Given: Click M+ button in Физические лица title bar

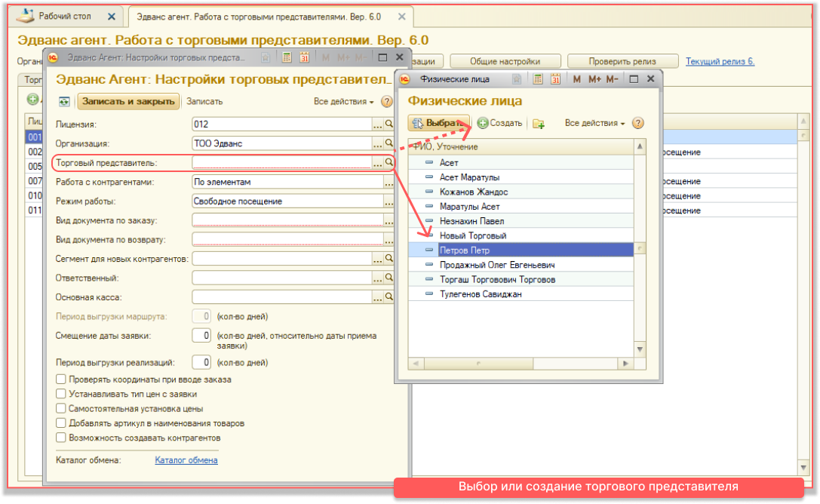Looking at the screenshot, I should click(x=594, y=79).
